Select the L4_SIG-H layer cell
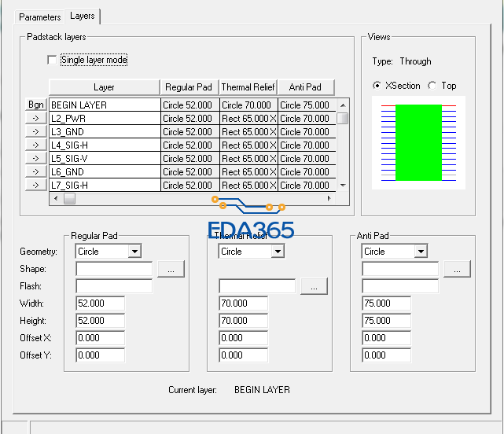This screenshot has width=504, height=434. click(105, 145)
